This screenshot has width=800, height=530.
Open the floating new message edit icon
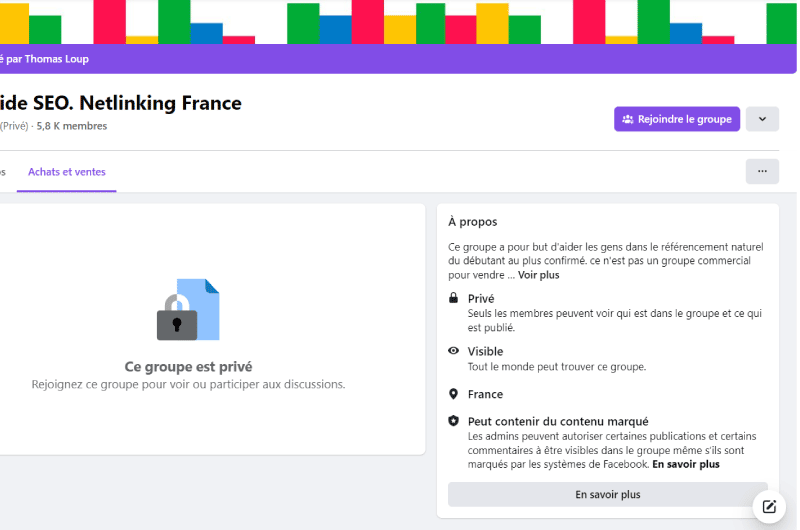[x=769, y=507]
